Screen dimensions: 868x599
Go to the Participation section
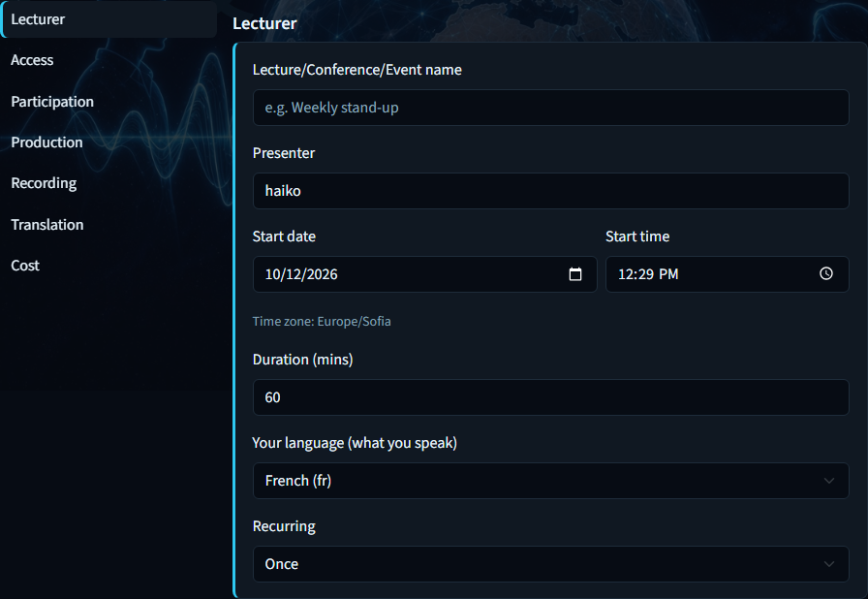[52, 102]
